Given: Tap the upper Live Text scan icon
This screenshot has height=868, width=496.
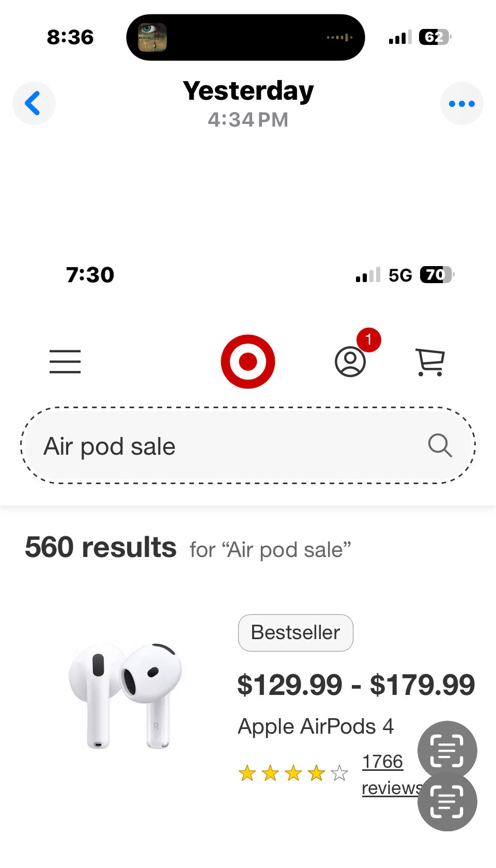Looking at the screenshot, I should click(x=447, y=750).
